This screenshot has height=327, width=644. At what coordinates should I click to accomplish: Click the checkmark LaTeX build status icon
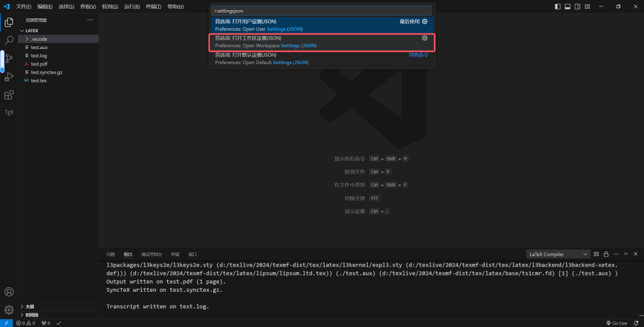(58, 323)
